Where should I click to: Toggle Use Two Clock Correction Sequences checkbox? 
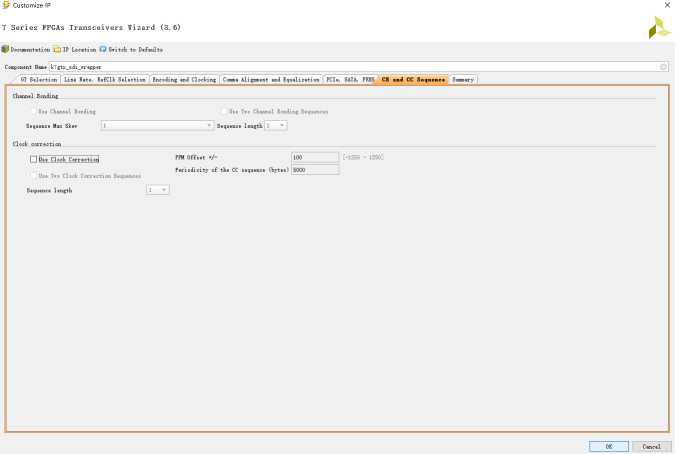[34, 176]
